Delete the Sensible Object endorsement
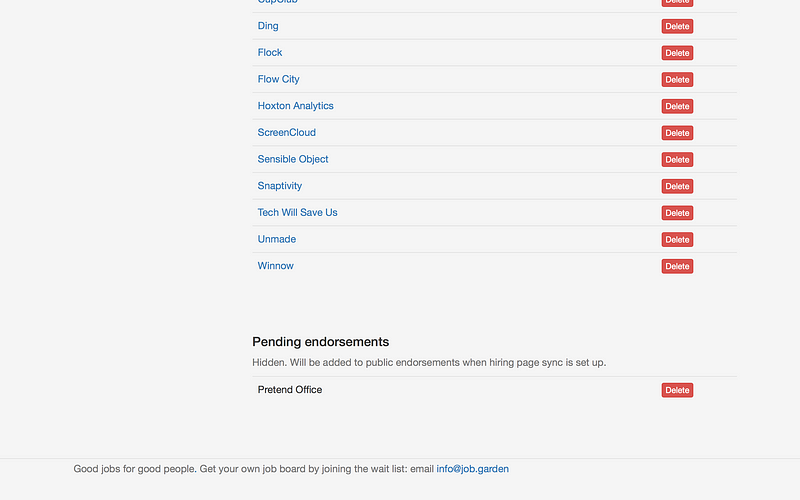 coord(677,160)
